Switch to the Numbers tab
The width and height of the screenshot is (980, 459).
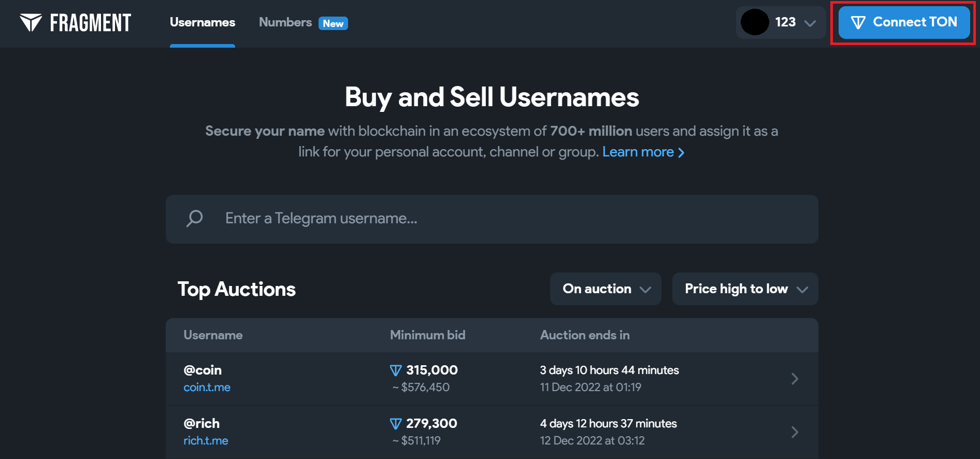point(285,22)
